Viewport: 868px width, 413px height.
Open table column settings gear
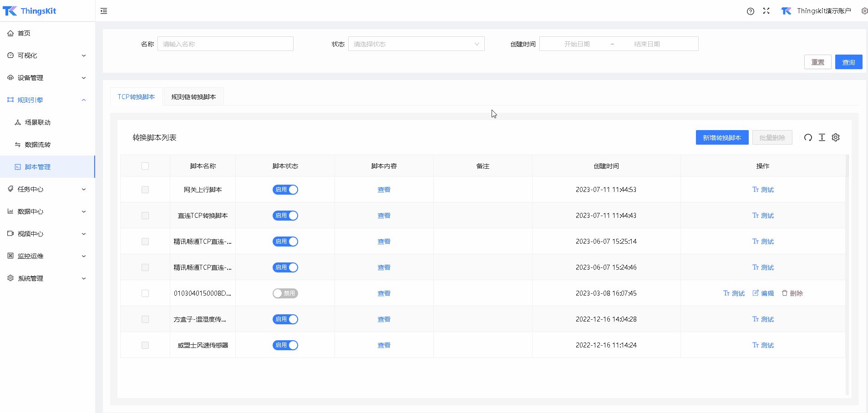coord(836,137)
